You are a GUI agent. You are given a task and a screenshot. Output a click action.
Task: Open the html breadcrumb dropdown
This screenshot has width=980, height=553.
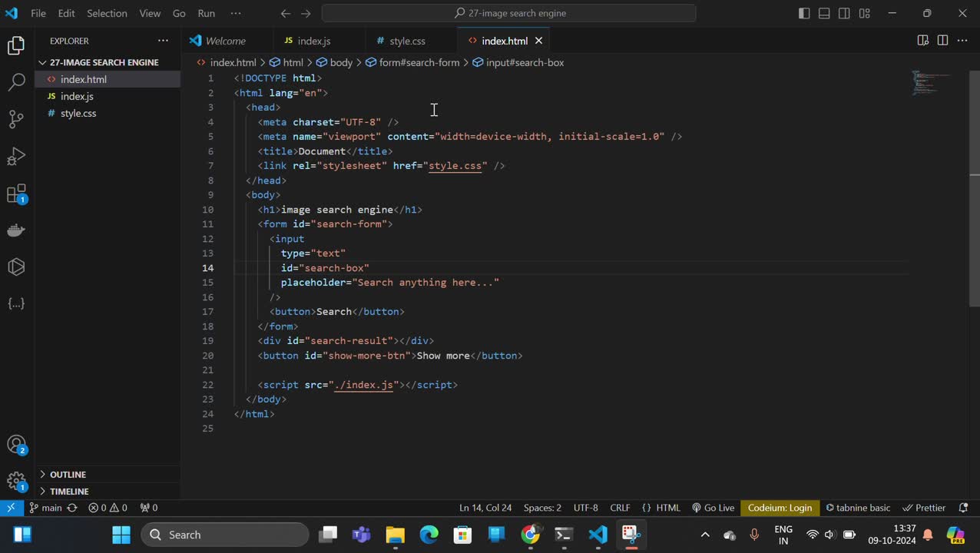[x=286, y=63]
